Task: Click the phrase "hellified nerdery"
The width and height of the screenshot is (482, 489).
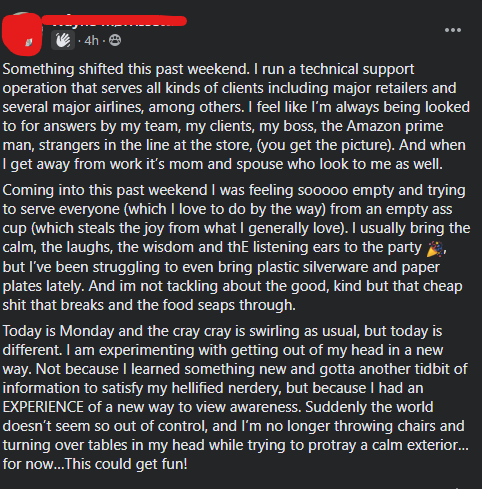Action: coord(226,388)
